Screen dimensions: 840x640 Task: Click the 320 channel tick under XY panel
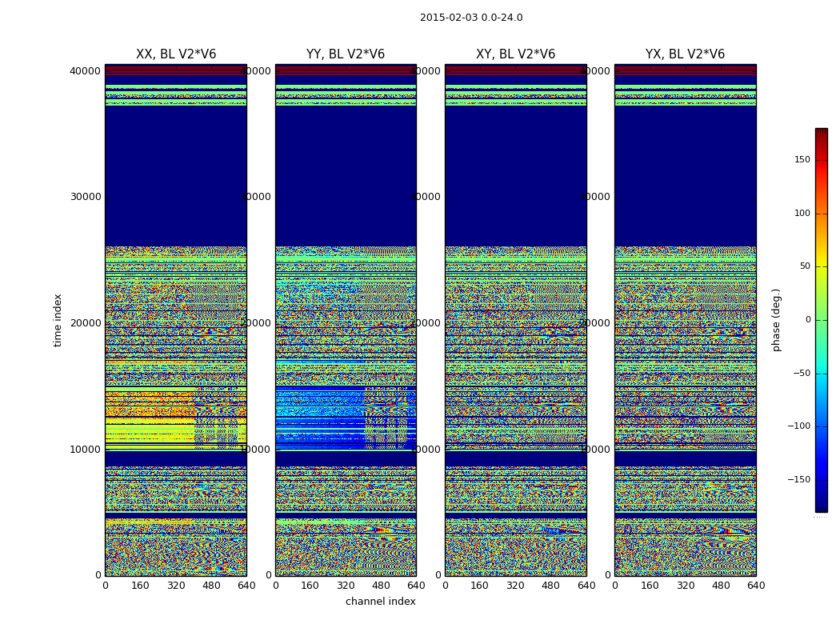(x=515, y=586)
